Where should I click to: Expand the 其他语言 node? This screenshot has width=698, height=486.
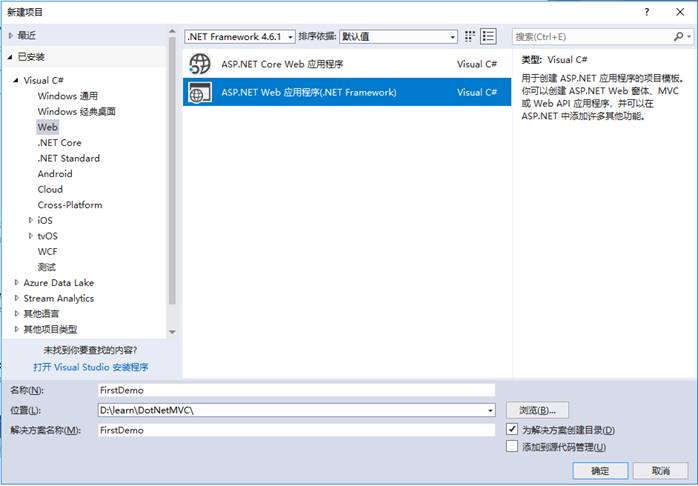pos(17,313)
